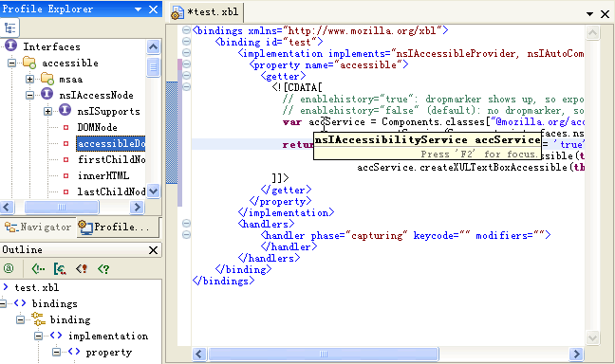Click the editor horizontal scrollbar thumb

[x=324, y=354]
